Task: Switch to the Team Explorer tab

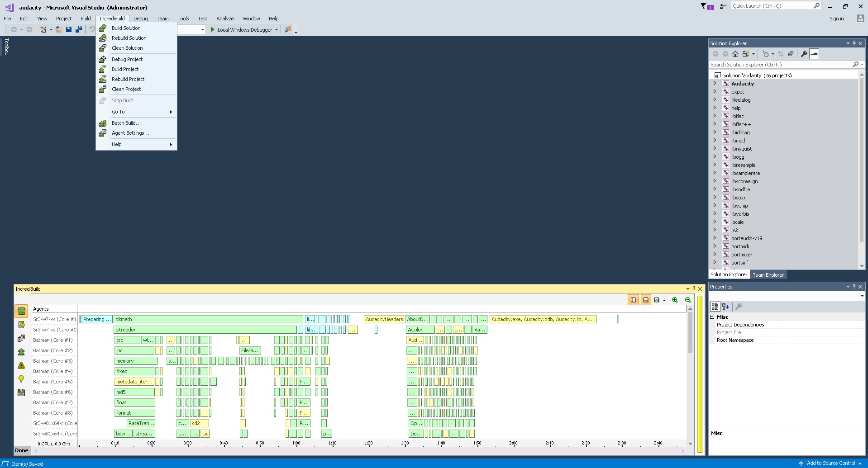Action: pyautogui.click(x=768, y=275)
